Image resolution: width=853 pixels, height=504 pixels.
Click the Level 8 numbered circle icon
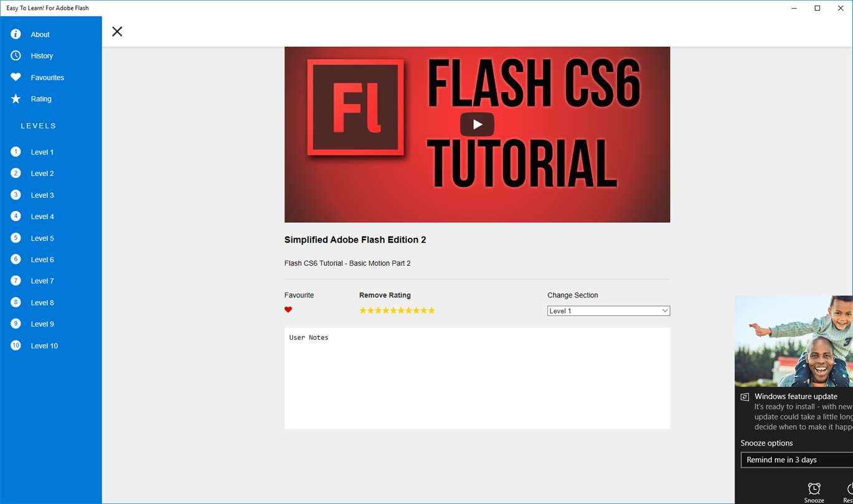[16, 302]
